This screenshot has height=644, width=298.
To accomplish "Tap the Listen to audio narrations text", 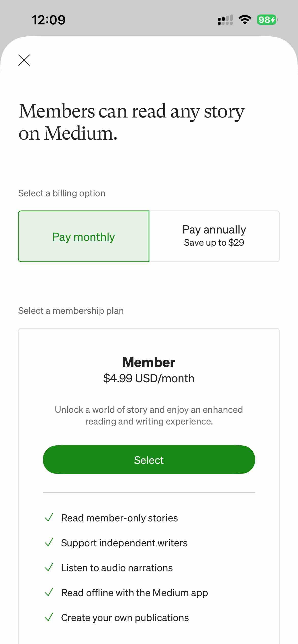I will tap(117, 568).
